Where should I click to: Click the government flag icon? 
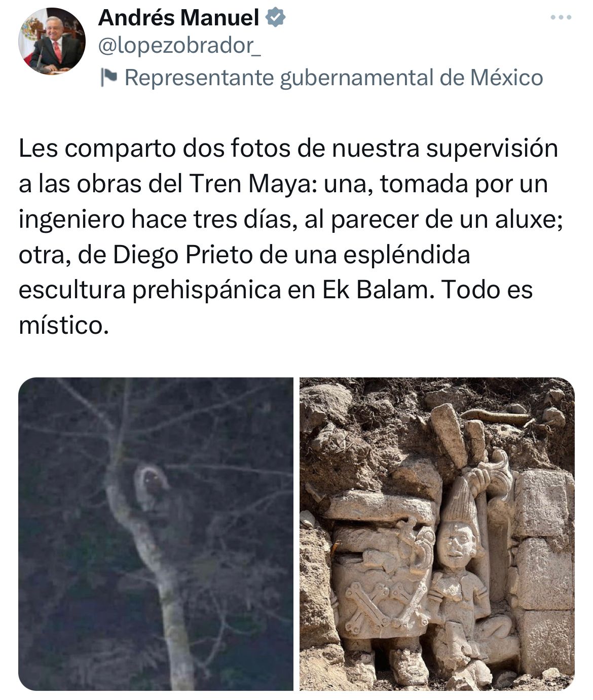click(108, 78)
